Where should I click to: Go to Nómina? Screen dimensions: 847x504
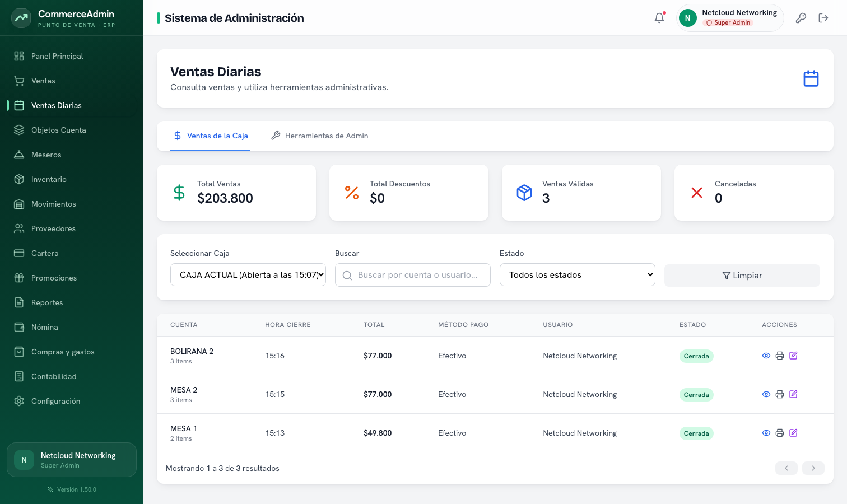[72, 327]
